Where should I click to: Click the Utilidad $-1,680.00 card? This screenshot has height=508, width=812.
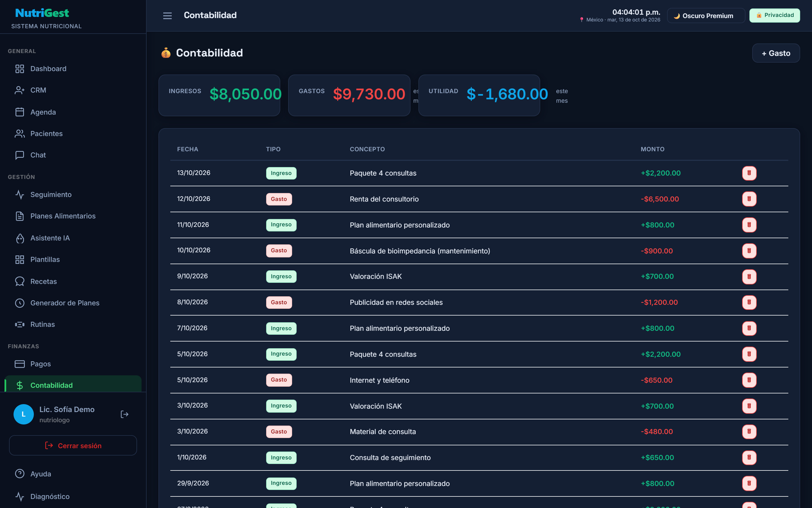click(x=479, y=95)
